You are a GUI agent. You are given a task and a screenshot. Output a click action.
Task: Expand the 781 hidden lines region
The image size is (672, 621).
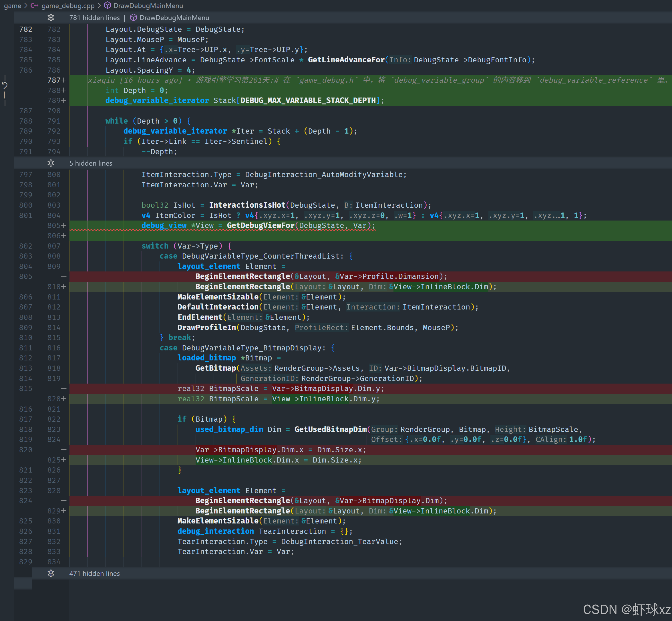pos(94,18)
